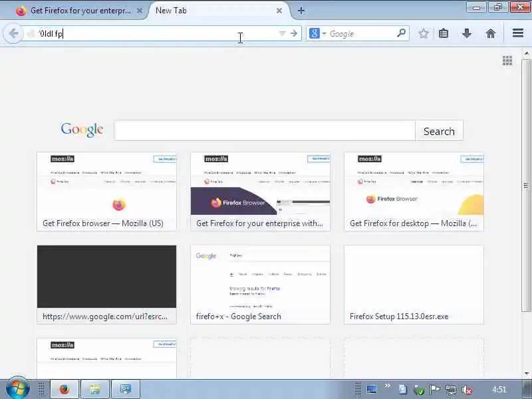This screenshot has height=399, width=532.
Task: Open Get Firefox for desktop — Mozilla tile
Action: [414, 192]
